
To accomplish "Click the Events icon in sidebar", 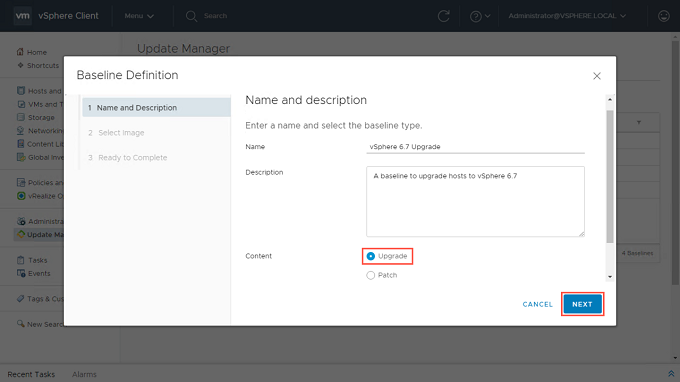I will click(21, 273).
